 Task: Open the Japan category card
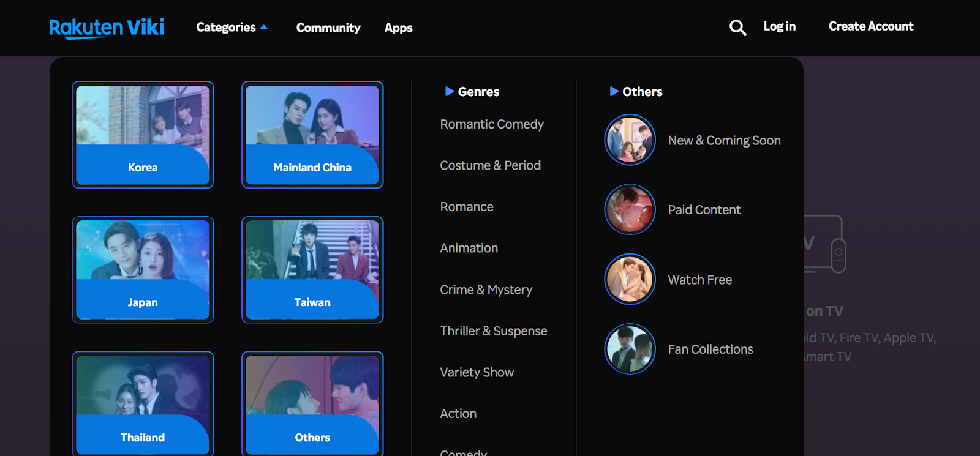pos(143,269)
